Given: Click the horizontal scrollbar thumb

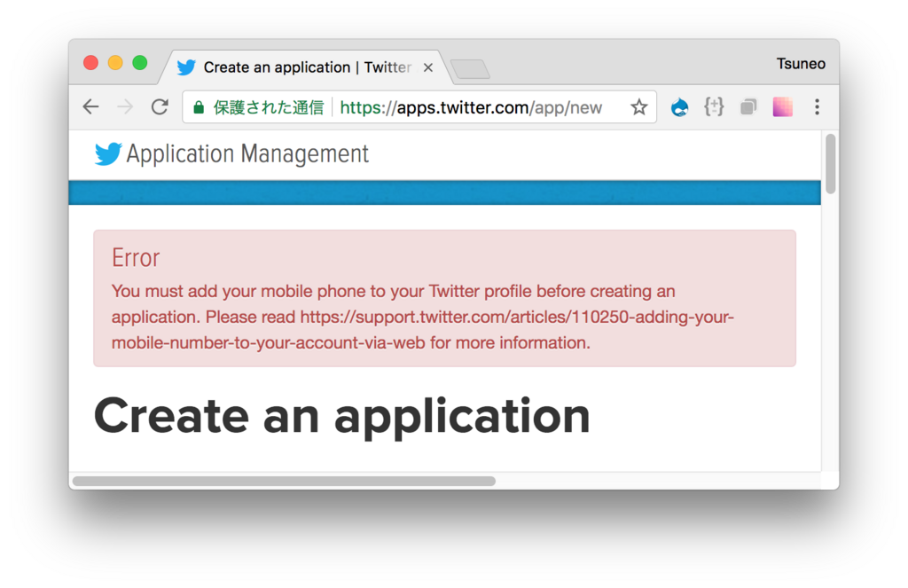Looking at the screenshot, I should 284,481.
